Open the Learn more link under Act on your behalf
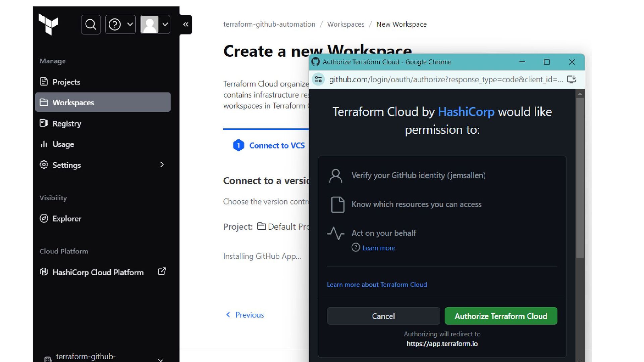 click(x=379, y=248)
